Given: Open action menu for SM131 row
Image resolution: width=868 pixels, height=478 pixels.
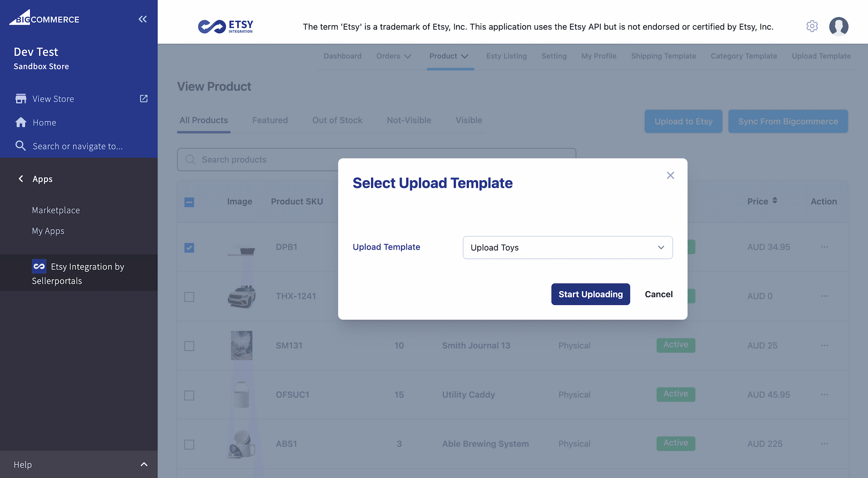Looking at the screenshot, I should pyautogui.click(x=825, y=345).
